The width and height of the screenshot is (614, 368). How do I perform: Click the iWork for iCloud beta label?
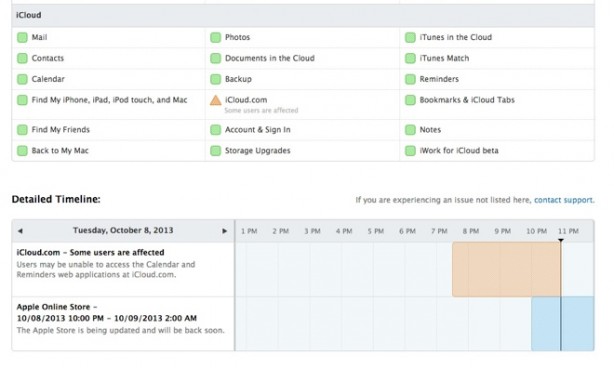point(459,151)
